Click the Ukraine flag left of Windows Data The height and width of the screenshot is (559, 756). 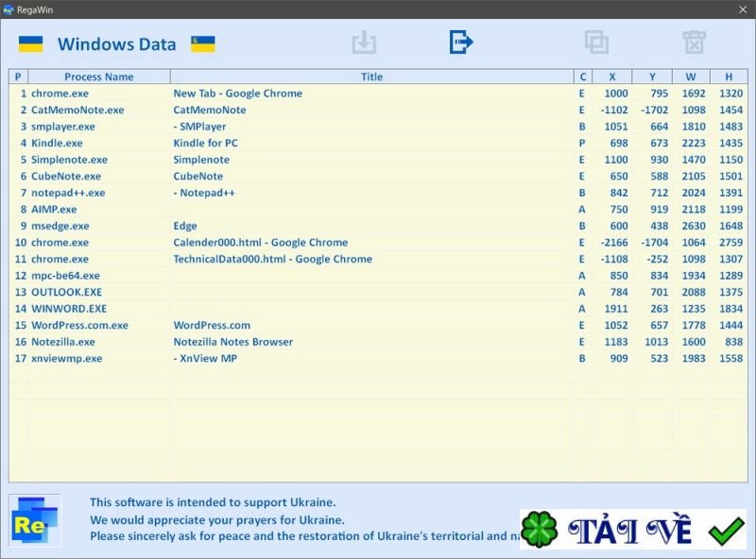[30, 43]
